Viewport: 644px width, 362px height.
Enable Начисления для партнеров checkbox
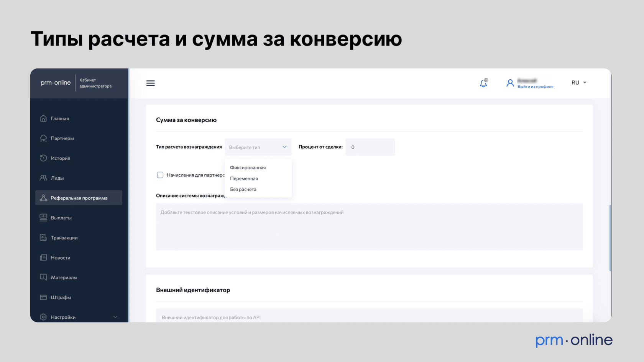pos(160,175)
